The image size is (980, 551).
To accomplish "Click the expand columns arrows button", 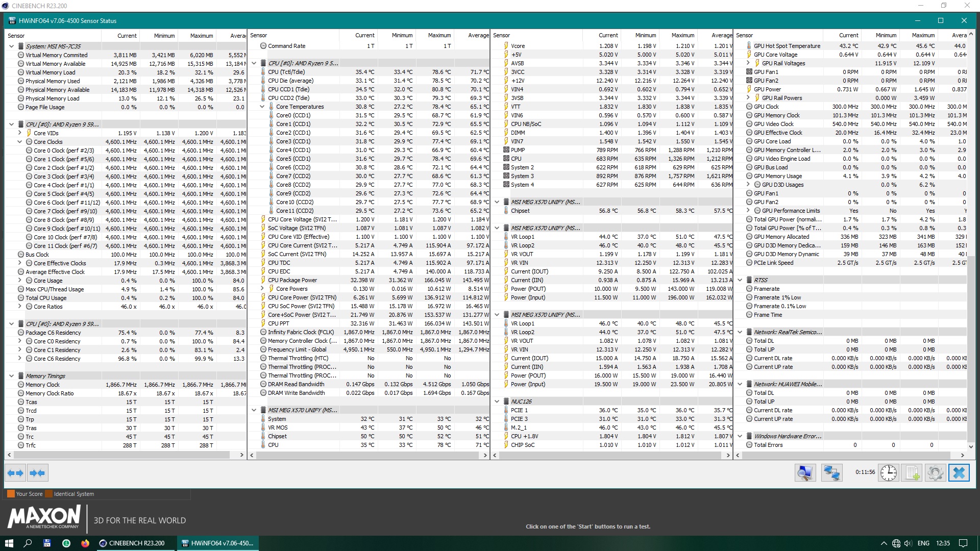I will tap(15, 473).
